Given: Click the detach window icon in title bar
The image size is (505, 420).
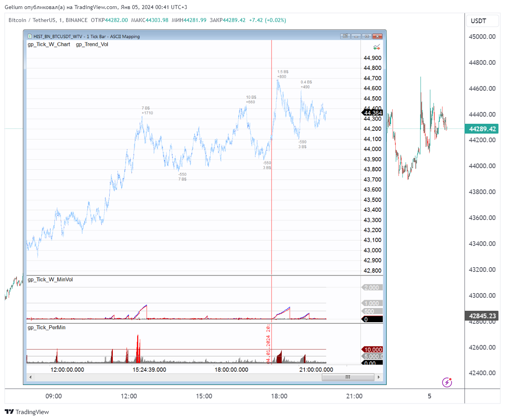Looking at the screenshot, I should tap(345, 36).
